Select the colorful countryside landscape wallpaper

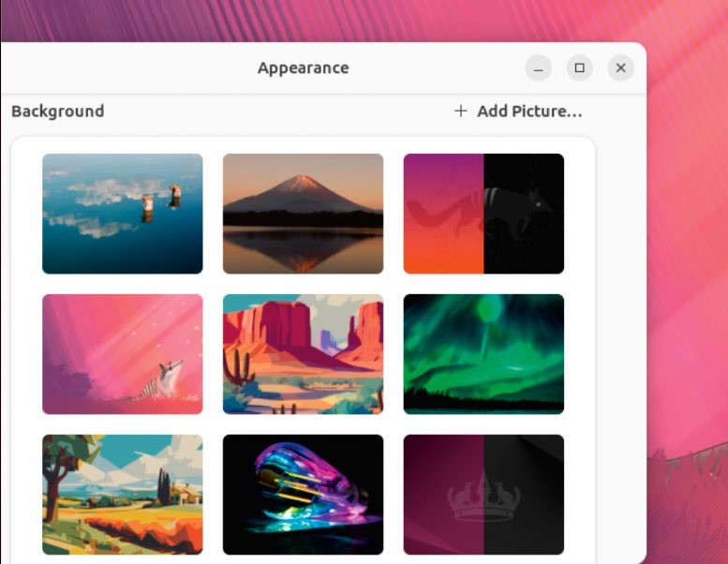(123, 495)
